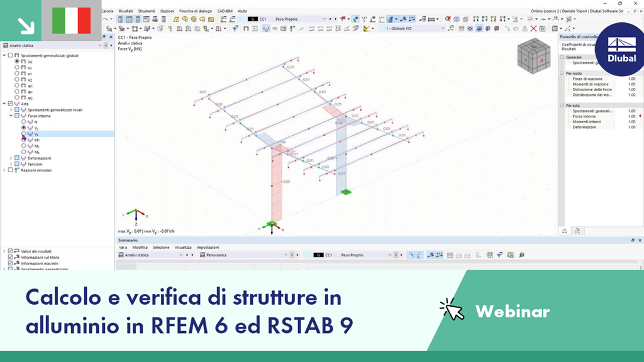
Task: Open the Risultati menu
Action: coord(126,11)
